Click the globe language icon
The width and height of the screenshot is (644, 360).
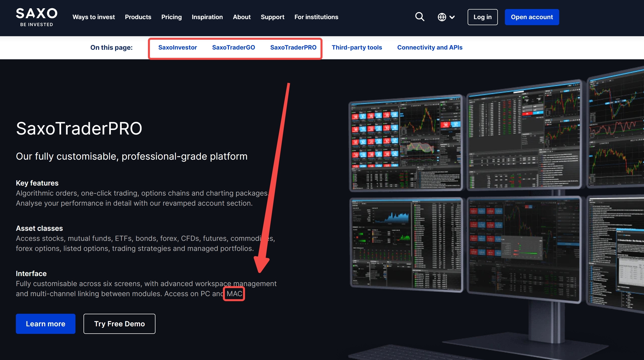(x=442, y=17)
